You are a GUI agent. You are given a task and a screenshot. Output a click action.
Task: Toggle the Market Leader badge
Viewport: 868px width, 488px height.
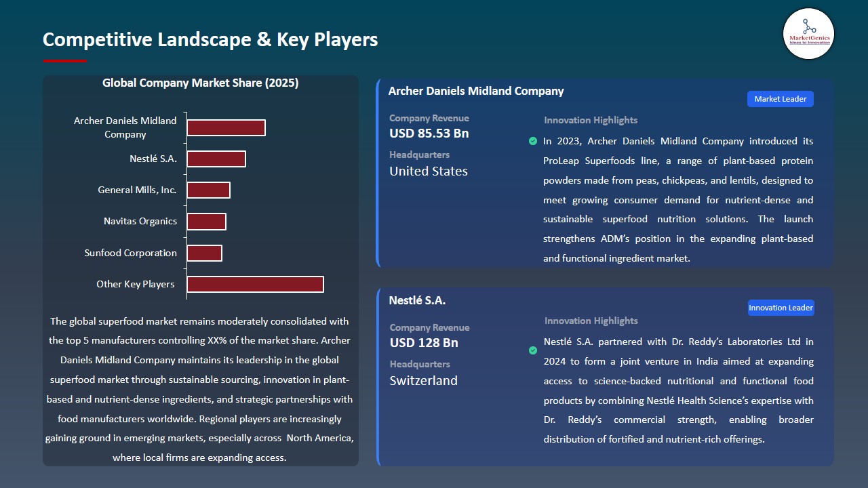tap(780, 98)
